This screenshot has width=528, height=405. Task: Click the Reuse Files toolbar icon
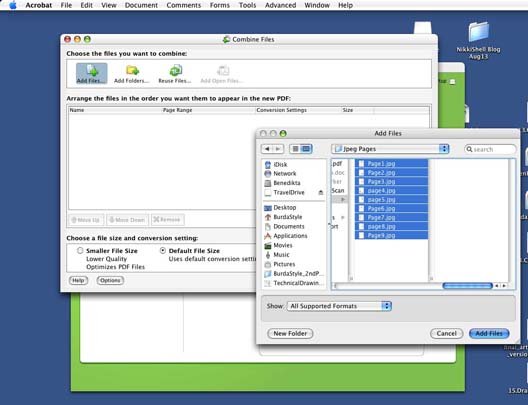tap(175, 74)
